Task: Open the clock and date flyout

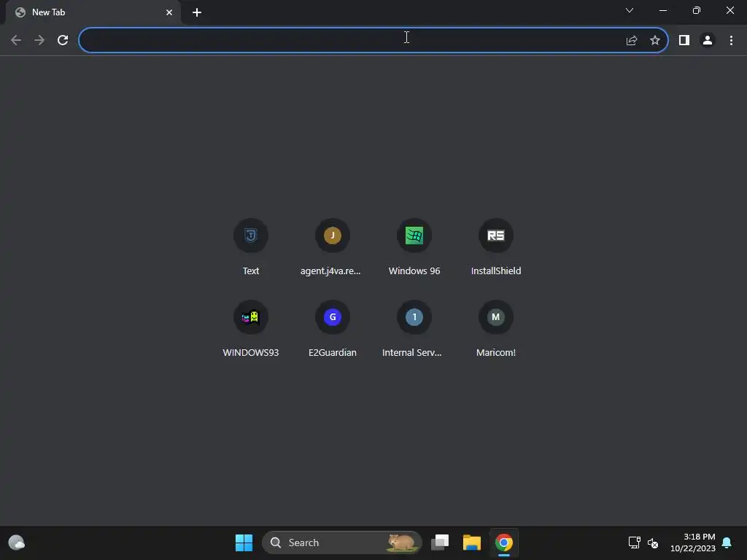Action: (693, 542)
